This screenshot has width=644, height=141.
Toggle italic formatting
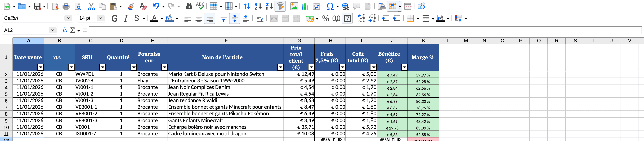pyautogui.click(x=126, y=18)
